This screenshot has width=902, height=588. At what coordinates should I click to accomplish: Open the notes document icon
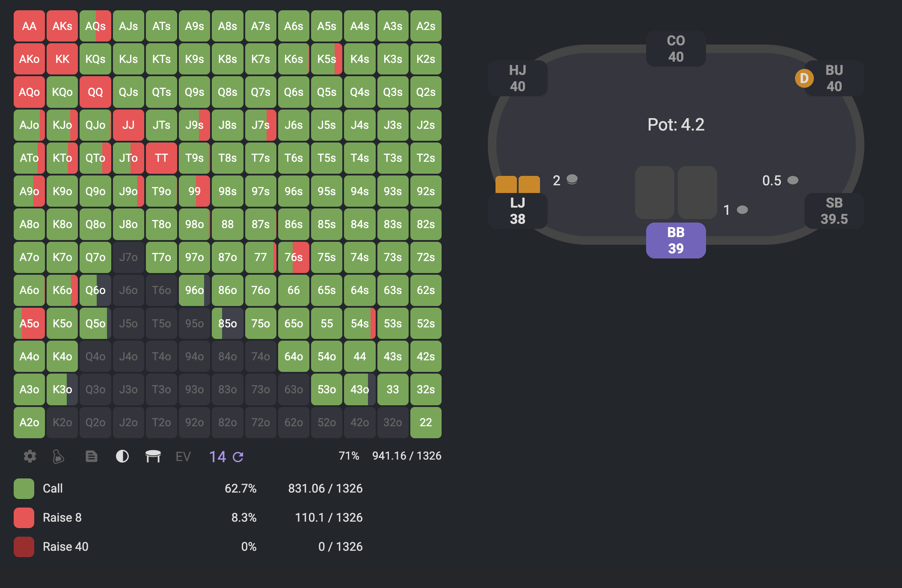point(91,457)
